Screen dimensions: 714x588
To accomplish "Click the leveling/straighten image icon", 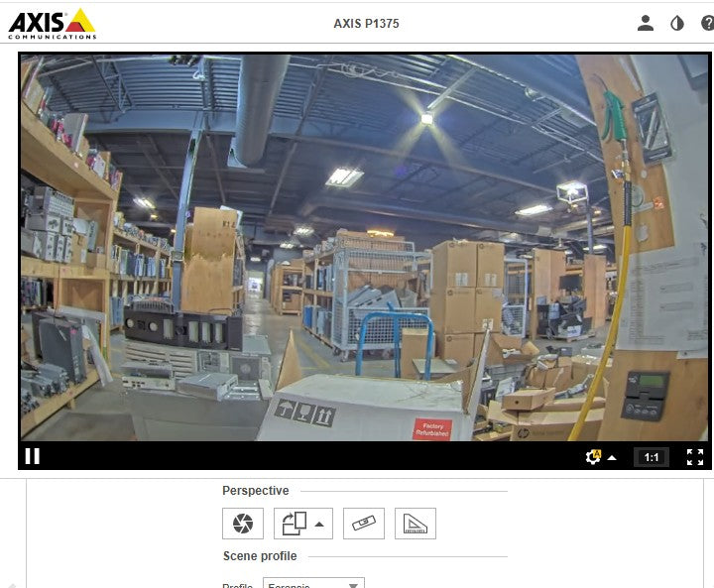I will pyautogui.click(x=364, y=524).
